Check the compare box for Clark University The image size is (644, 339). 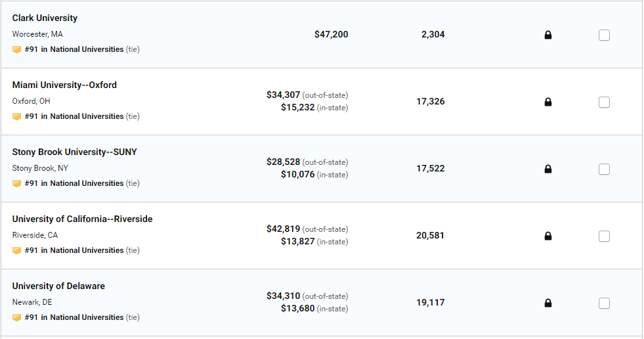(x=604, y=35)
